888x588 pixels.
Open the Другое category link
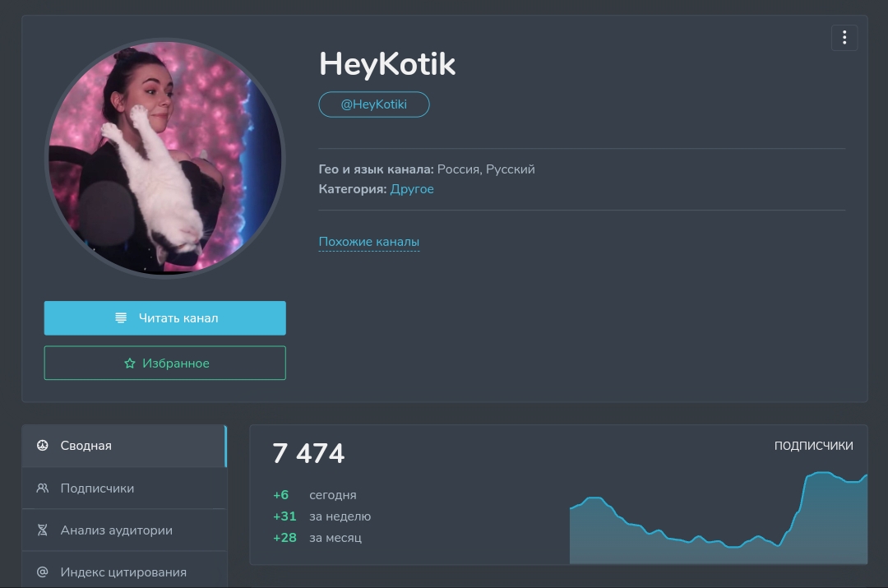[412, 189]
